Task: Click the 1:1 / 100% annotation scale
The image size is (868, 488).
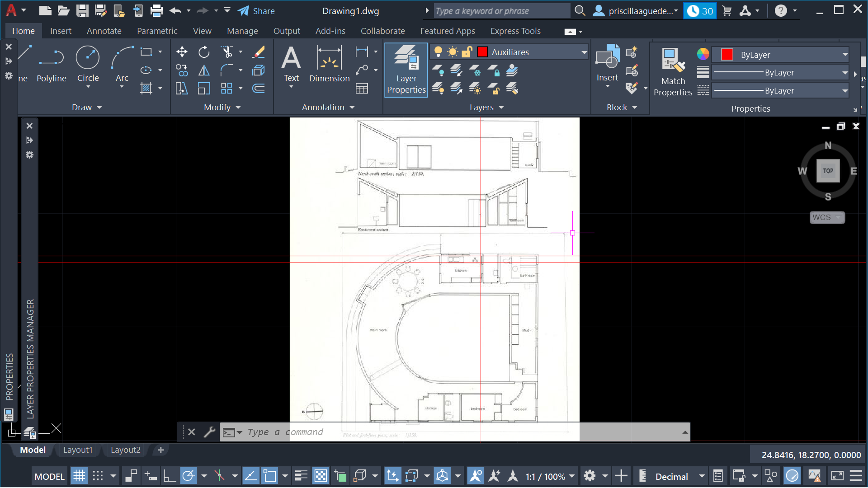Action: coord(549,476)
